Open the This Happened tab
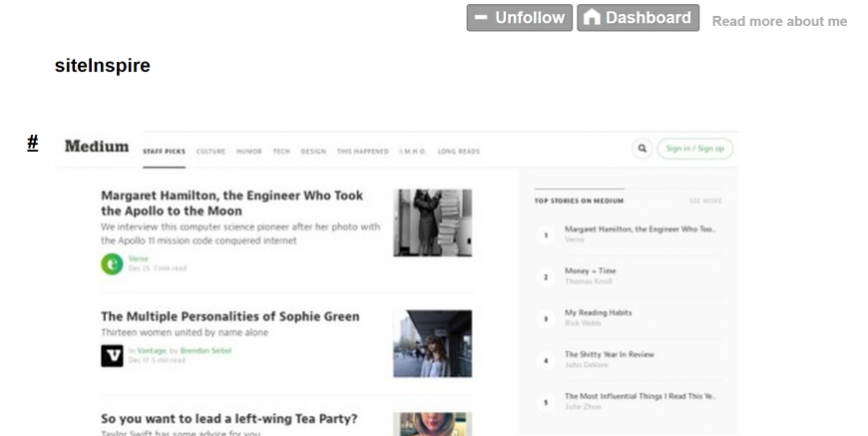The width and height of the screenshot is (868, 436). pyautogui.click(x=362, y=151)
